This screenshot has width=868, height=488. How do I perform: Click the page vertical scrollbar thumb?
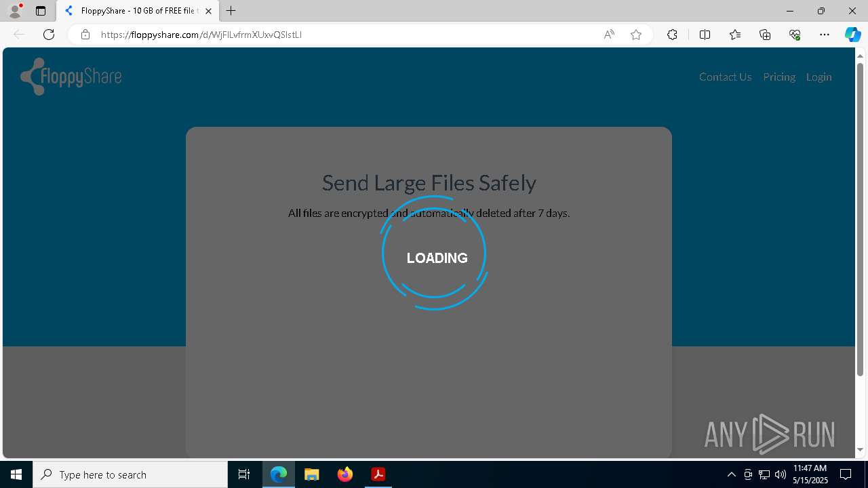pos(860,219)
